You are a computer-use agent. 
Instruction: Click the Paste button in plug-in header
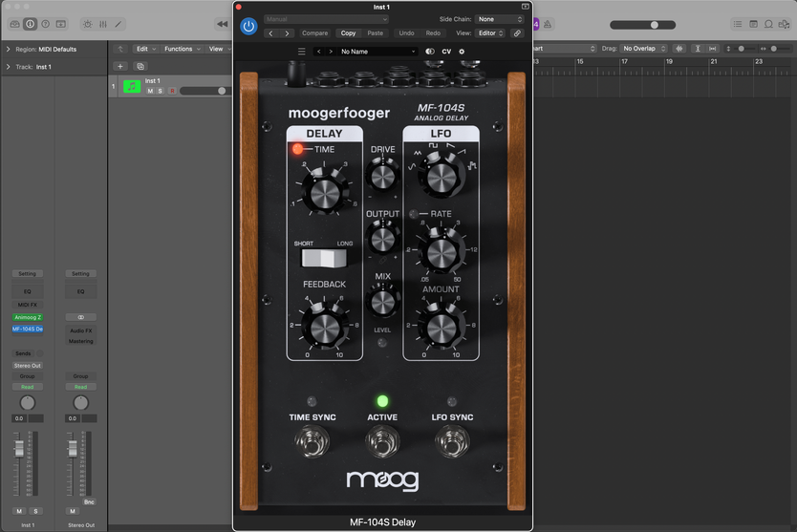coord(376,33)
